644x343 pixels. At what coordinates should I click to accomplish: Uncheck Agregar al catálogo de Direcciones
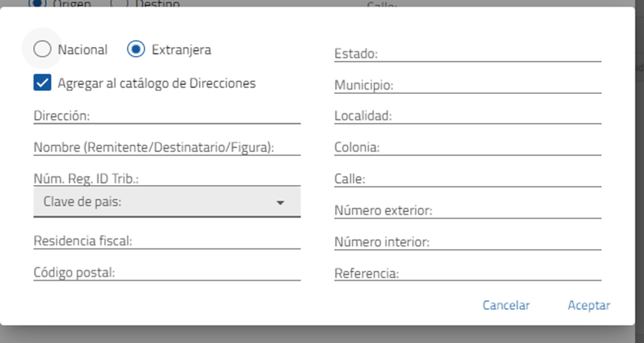pos(42,83)
